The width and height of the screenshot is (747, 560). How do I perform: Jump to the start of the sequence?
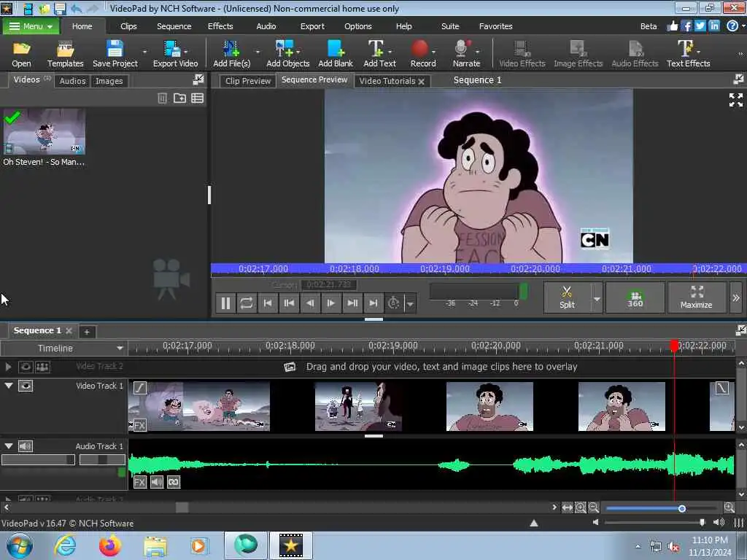pos(268,303)
